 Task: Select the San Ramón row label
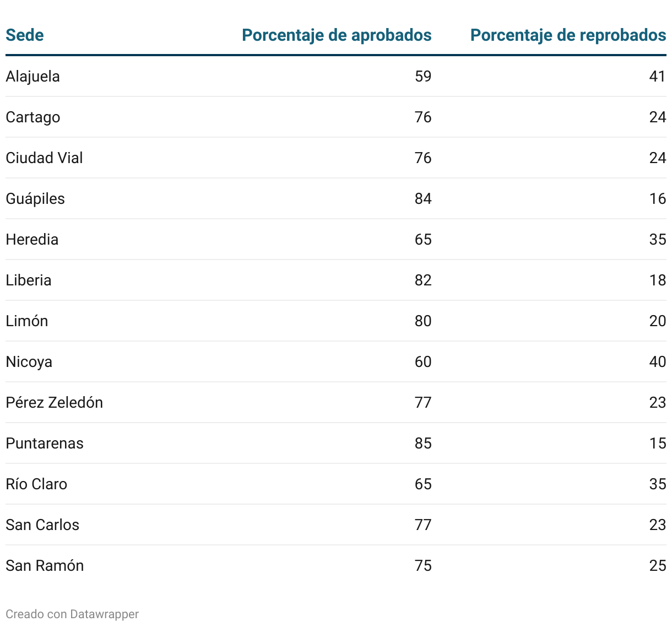pos(45,565)
